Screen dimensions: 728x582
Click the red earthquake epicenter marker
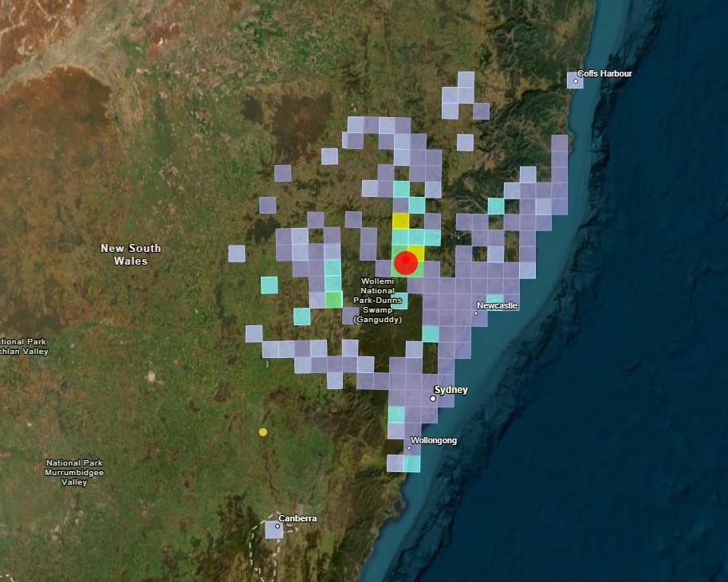click(x=406, y=261)
